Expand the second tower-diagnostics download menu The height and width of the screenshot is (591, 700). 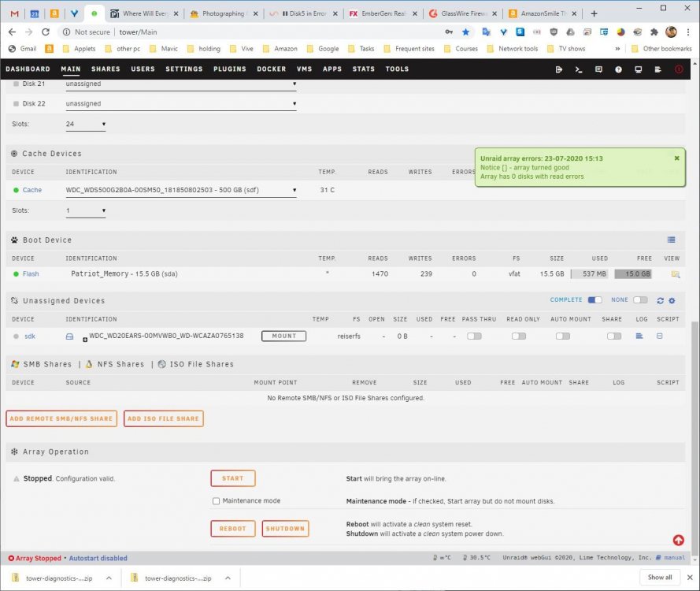pyautogui.click(x=228, y=578)
